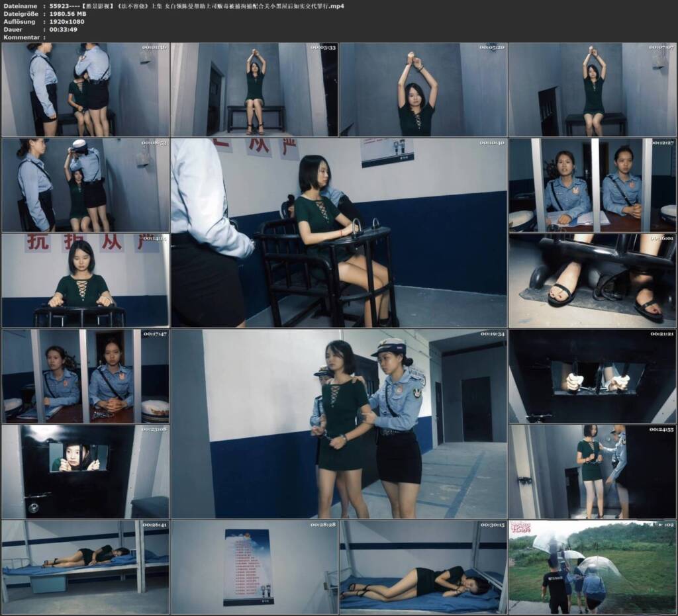
Task: Click the Dauer value 00:33:49
Action: coord(63,29)
